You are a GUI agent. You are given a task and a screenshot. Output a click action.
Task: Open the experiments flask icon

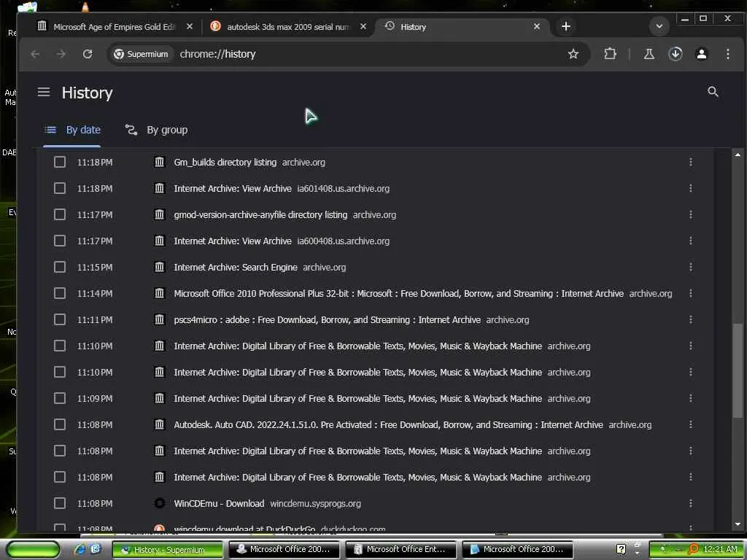(649, 54)
